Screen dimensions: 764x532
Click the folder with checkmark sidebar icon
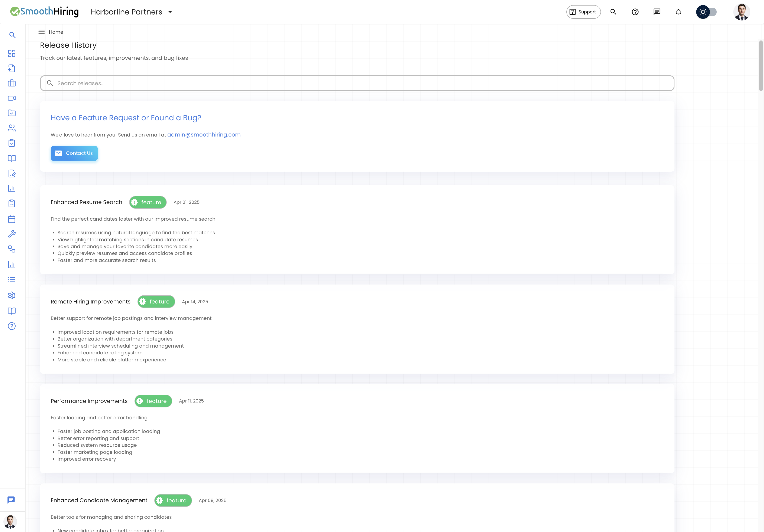click(x=12, y=113)
